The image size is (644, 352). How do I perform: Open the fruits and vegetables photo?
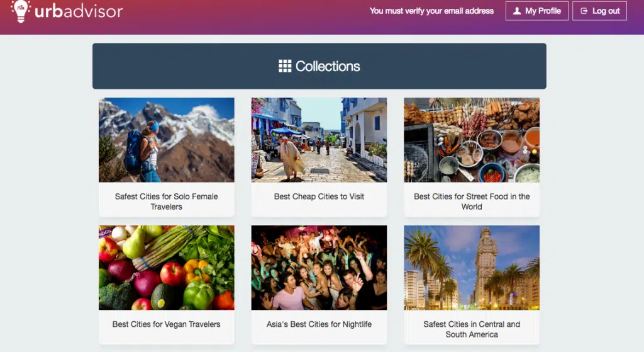[x=166, y=268]
